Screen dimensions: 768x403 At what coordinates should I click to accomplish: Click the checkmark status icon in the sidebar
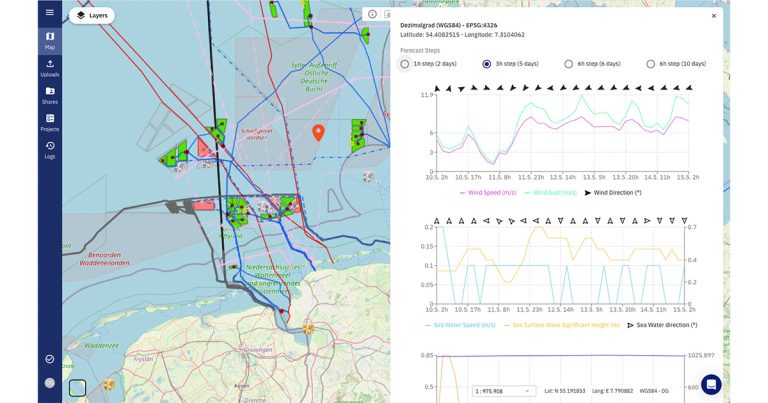(50, 359)
